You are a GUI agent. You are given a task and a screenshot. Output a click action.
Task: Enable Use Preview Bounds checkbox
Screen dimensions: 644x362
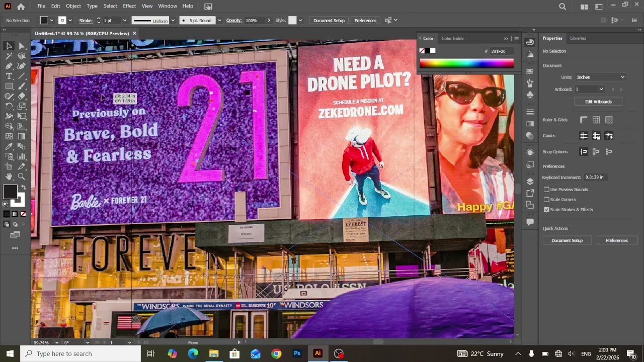click(546, 190)
